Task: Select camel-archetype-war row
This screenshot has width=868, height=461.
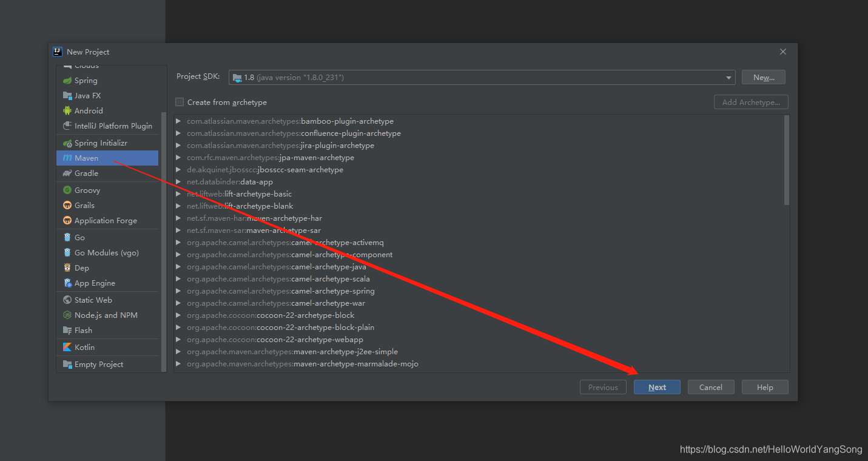Action: pyautogui.click(x=482, y=303)
